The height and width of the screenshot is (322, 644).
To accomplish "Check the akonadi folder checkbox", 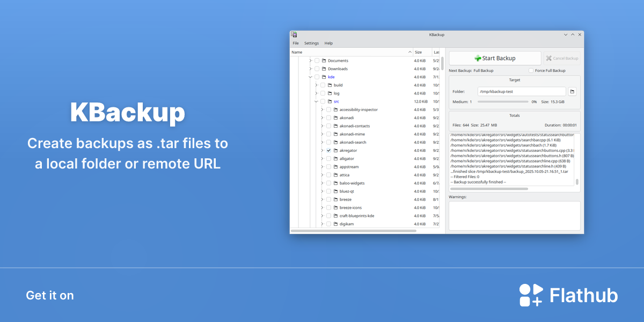I will coord(328,118).
